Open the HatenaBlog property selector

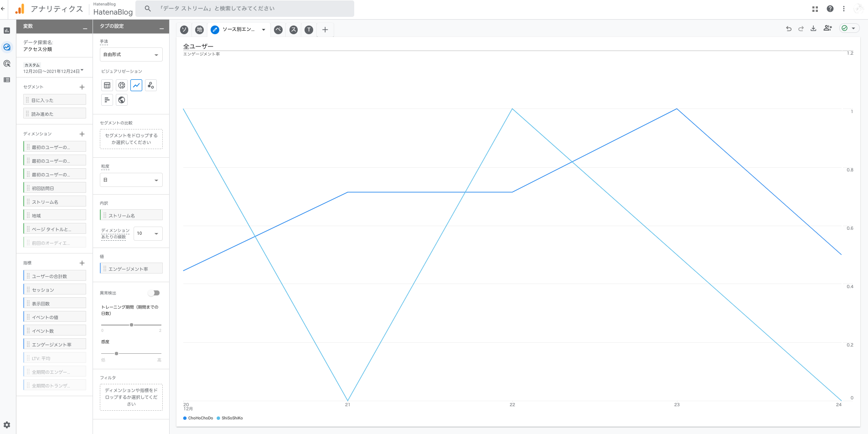(x=113, y=9)
